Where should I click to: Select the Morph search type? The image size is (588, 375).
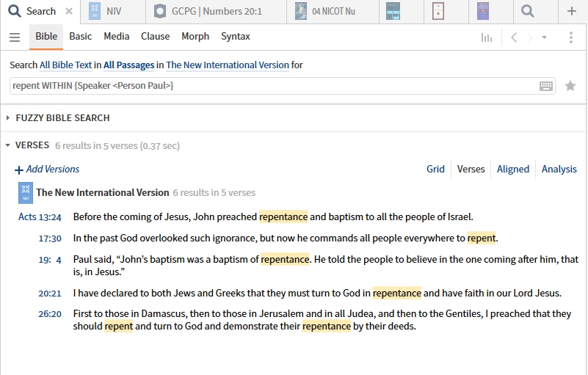click(195, 37)
